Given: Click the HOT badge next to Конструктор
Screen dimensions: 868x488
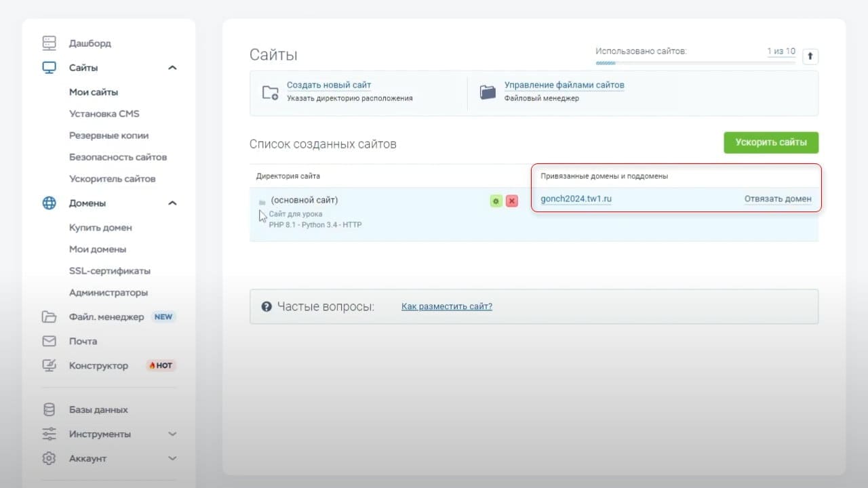Looking at the screenshot, I should pos(161,365).
